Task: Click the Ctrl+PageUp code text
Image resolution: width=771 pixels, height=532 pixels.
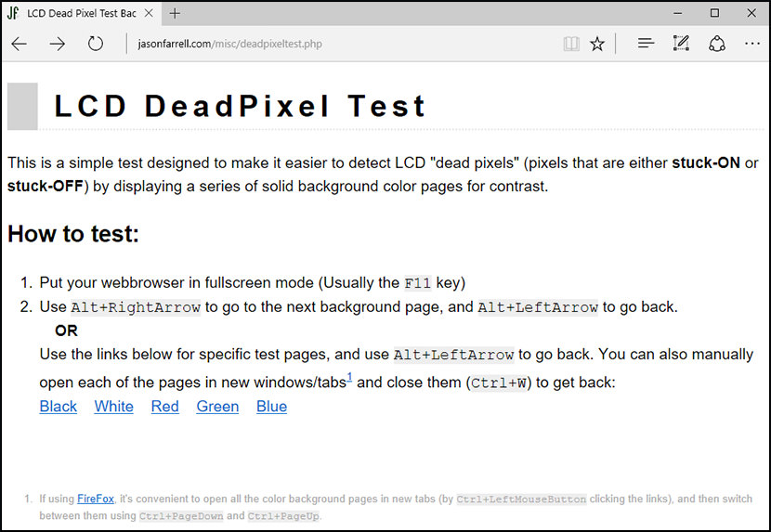Action: pyautogui.click(x=282, y=516)
